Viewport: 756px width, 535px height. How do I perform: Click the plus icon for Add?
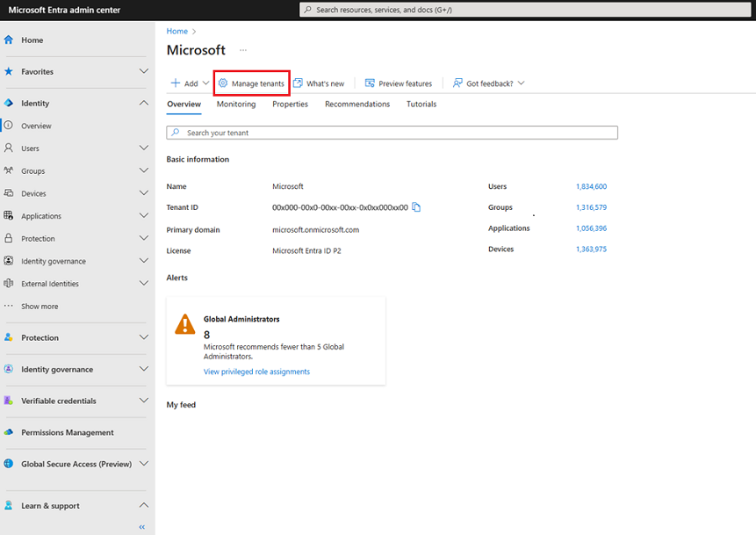coord(176,83)
